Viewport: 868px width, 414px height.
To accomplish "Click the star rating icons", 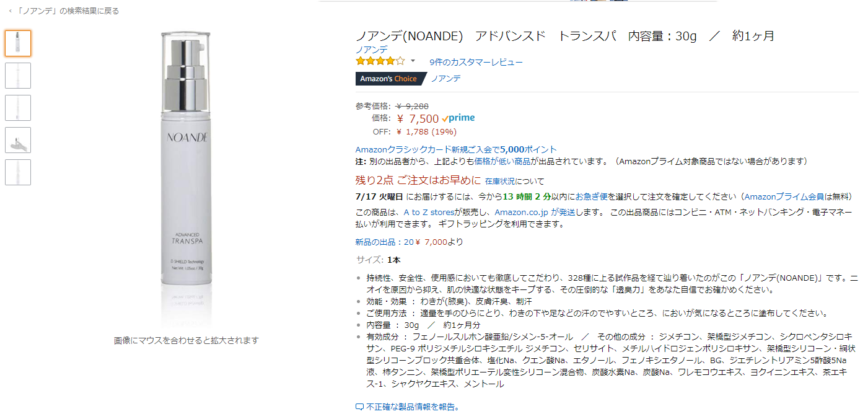I will [x=380, y=61].
